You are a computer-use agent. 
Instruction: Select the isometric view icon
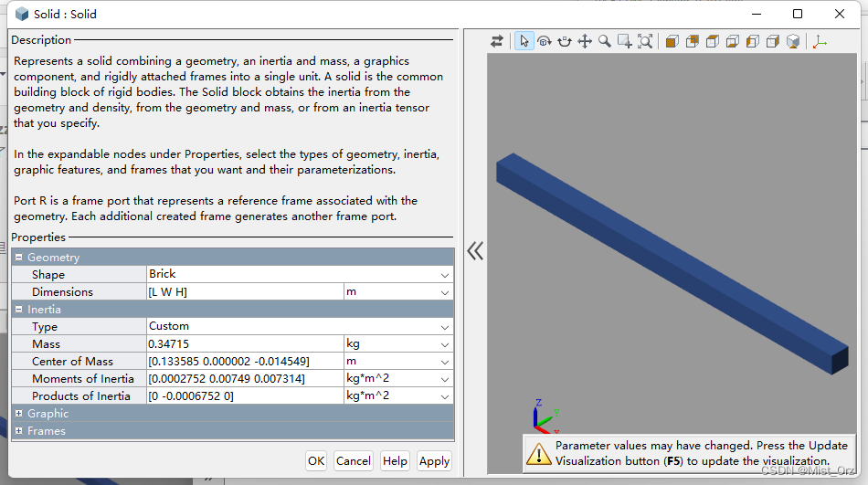click(x=793, y=41)
